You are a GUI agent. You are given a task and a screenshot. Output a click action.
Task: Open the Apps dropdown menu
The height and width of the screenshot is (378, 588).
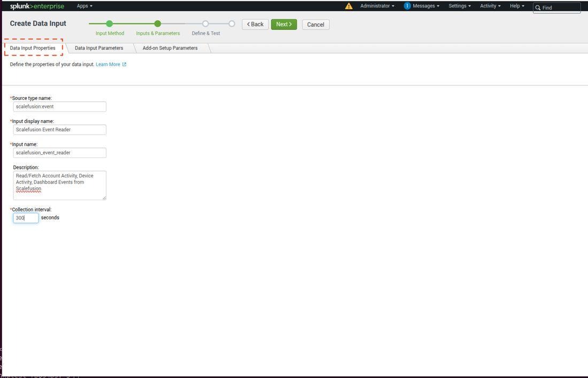coord(84,6)
